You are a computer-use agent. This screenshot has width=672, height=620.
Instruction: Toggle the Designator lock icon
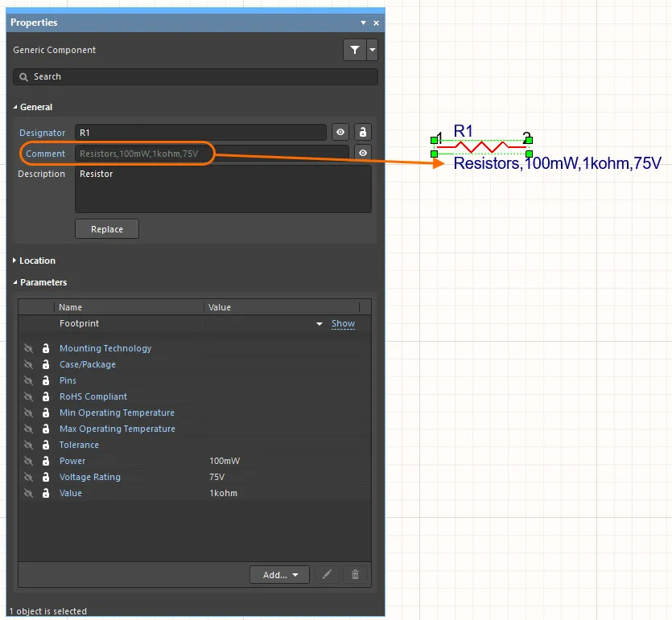[363, 133]
